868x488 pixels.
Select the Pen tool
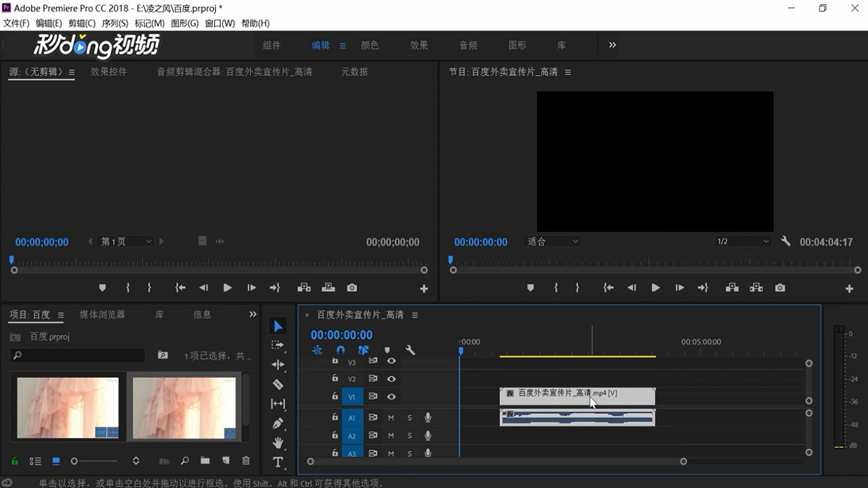pos(278,424)
